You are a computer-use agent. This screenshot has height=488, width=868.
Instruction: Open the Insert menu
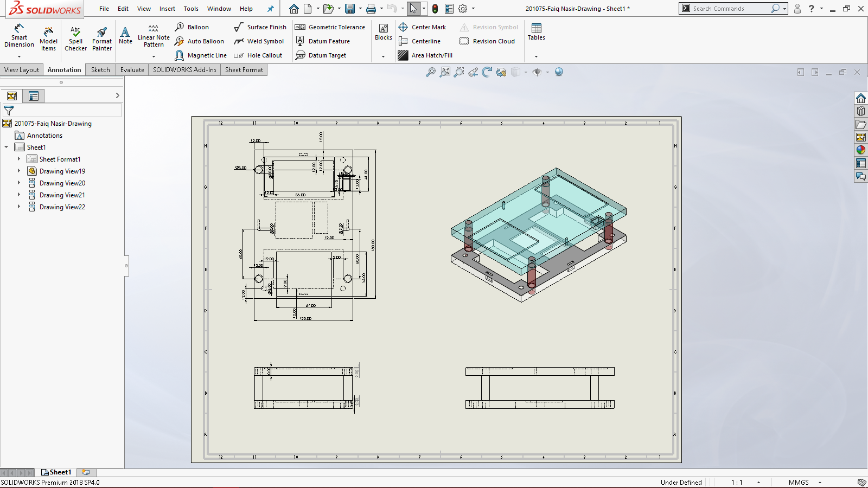click(x=167, y=9)
